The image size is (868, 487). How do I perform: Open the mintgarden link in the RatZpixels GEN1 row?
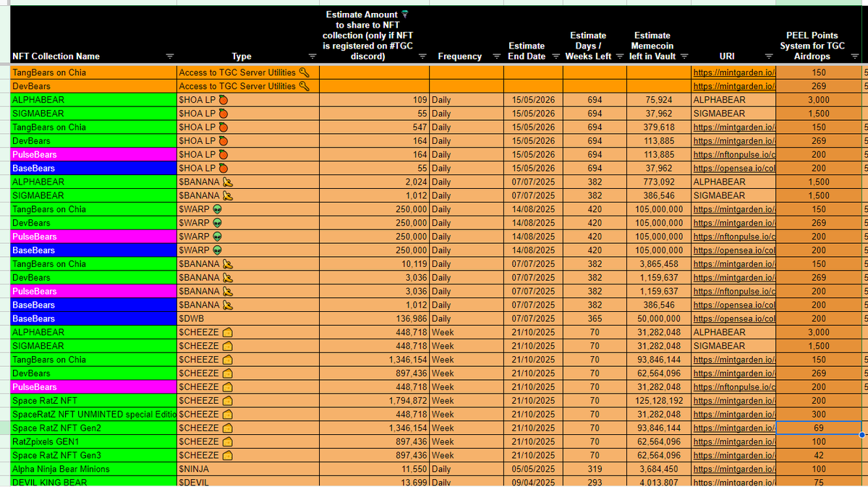(734, 442)
